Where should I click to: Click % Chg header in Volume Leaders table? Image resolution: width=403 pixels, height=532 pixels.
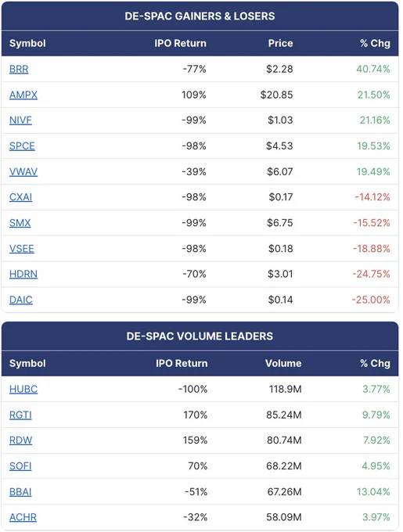tap(375, 363)
